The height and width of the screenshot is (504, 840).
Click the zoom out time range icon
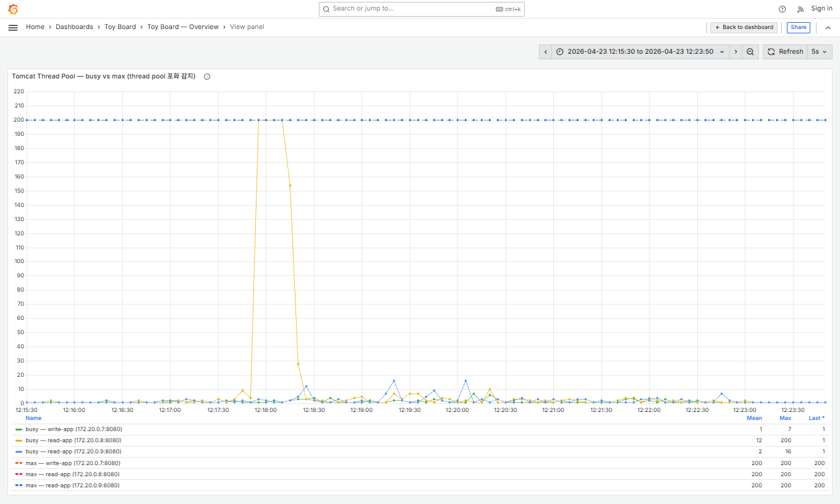(750, 52)
